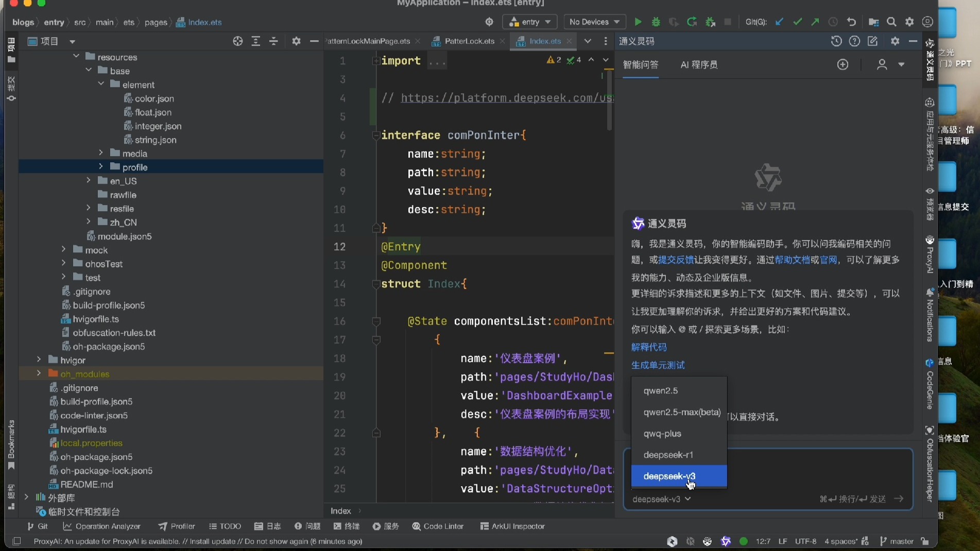Open README.md in project tree
The image size is (980, 551).
87,484
